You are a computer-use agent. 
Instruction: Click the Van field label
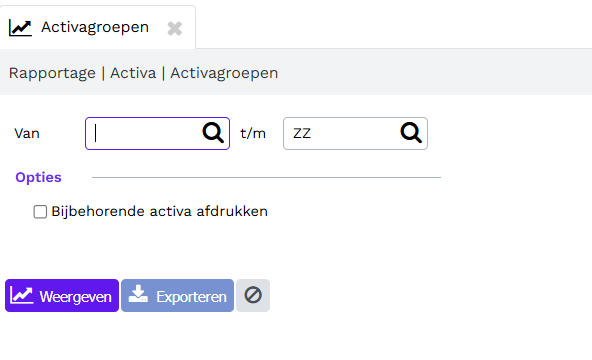pos(27,134)
